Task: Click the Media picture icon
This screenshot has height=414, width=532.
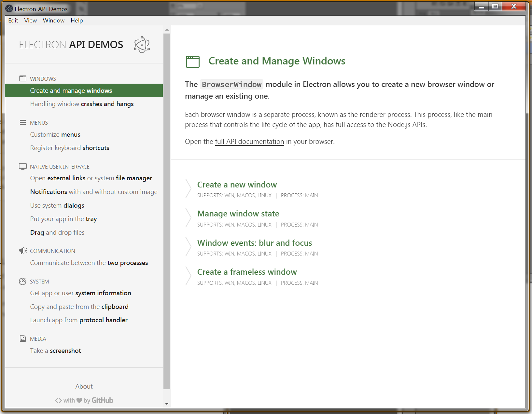Action: (23, 338)
